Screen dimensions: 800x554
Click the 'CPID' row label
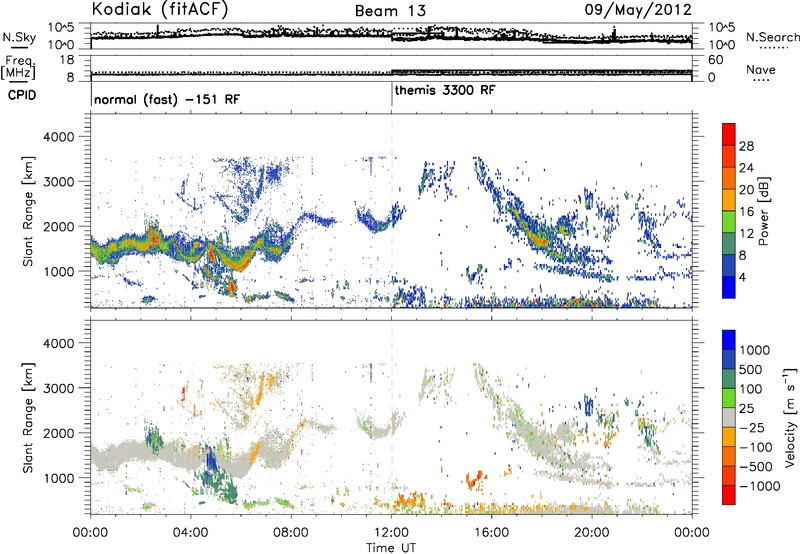click(22, 95)
